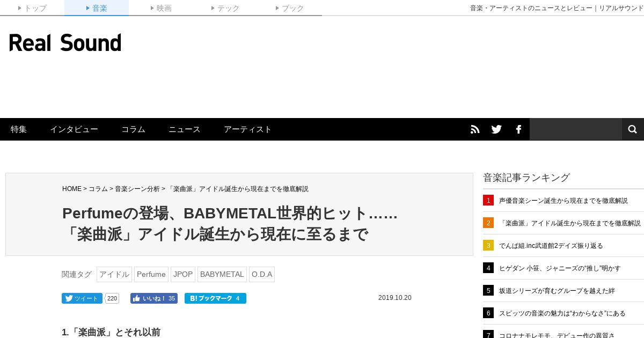Open the ニュース menu item
This screenshot has height=338, width=644.
[185, 129]
